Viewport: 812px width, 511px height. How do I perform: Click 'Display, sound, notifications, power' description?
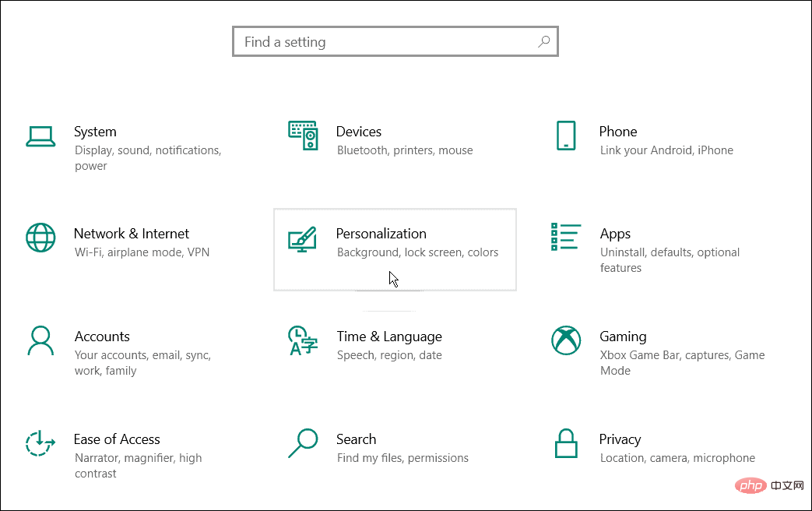coord(148,158)
